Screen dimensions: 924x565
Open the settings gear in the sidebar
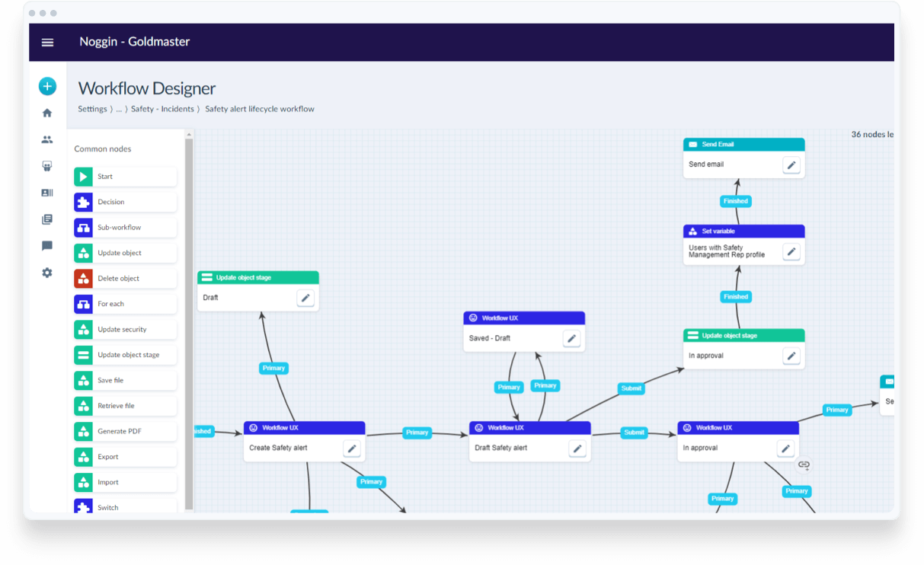click(x=47, y=272)
